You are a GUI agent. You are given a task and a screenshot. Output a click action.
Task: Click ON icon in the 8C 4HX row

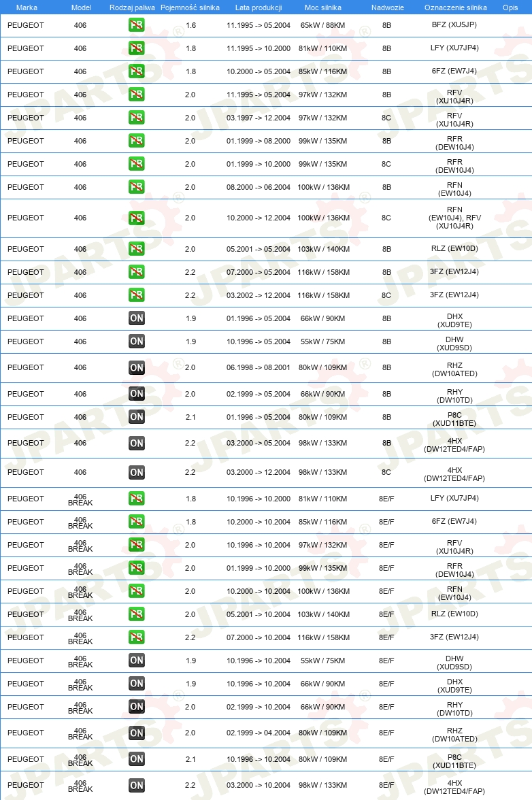136,472
